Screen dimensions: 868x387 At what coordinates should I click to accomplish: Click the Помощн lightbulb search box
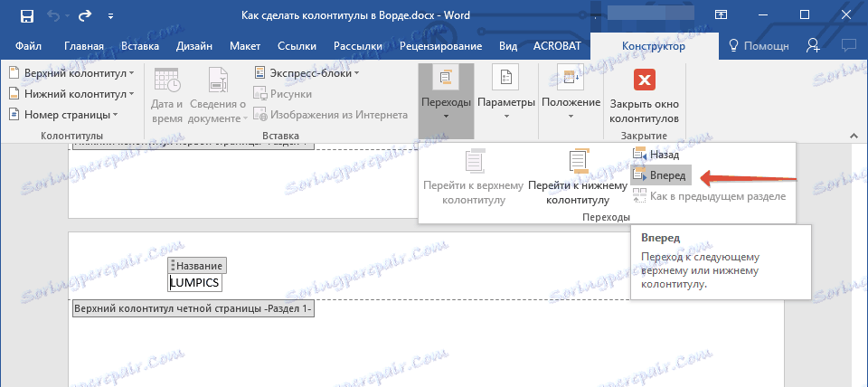pyautogui.click(x=759, y=46)
